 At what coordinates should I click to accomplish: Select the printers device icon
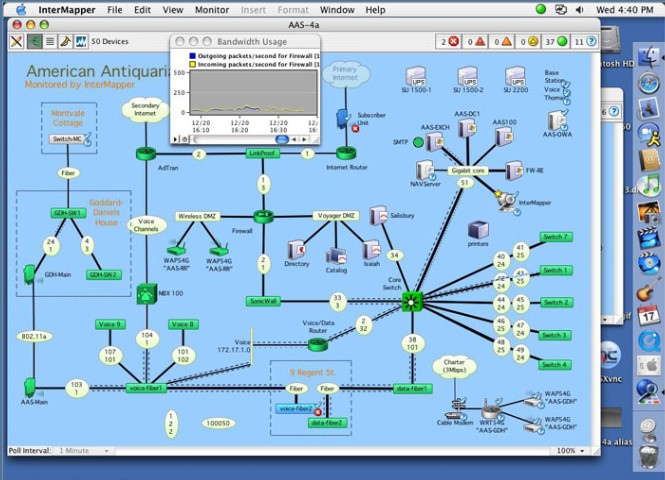pos(478,230)
